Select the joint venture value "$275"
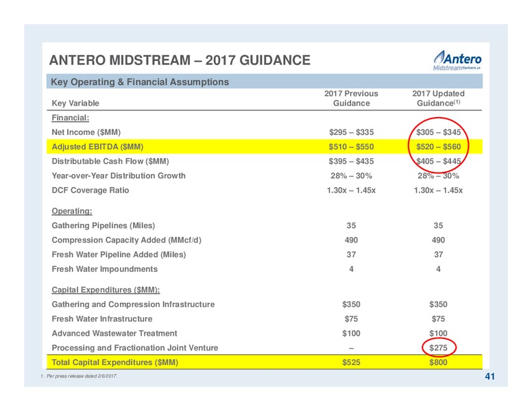The width and height of the screenshot is (532, 411). tap(438, 348)
